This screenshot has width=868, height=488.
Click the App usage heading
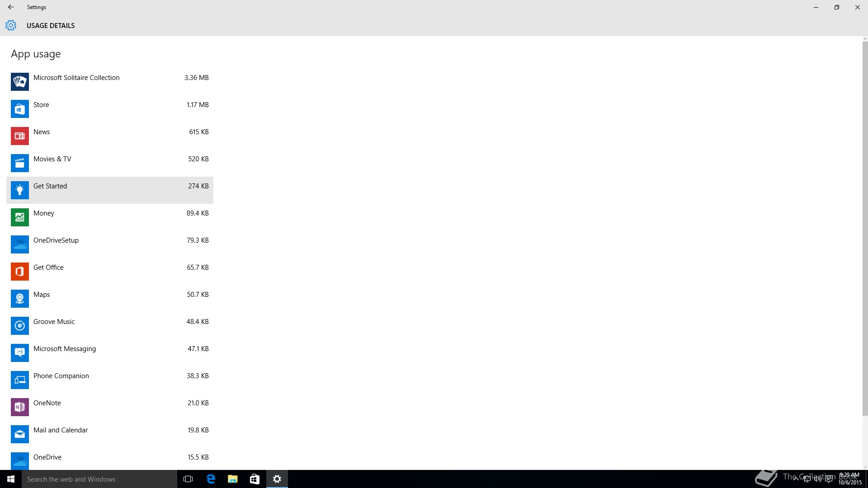(36, 54)
